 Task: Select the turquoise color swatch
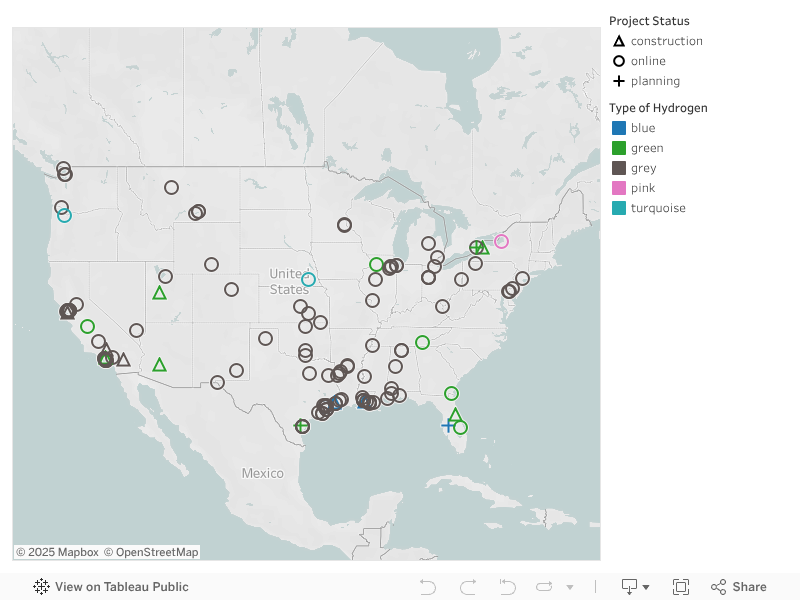[619, 208]
